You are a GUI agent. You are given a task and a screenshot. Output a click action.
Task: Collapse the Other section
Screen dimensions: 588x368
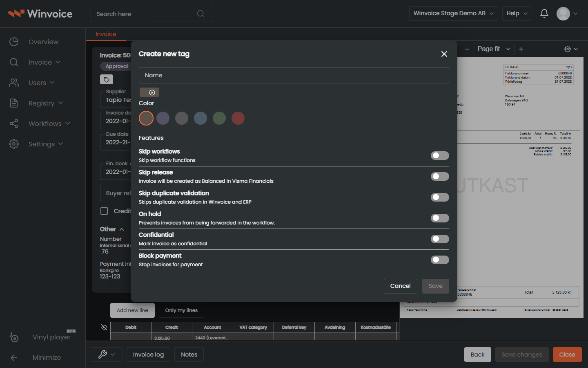(x=122, y=229)
